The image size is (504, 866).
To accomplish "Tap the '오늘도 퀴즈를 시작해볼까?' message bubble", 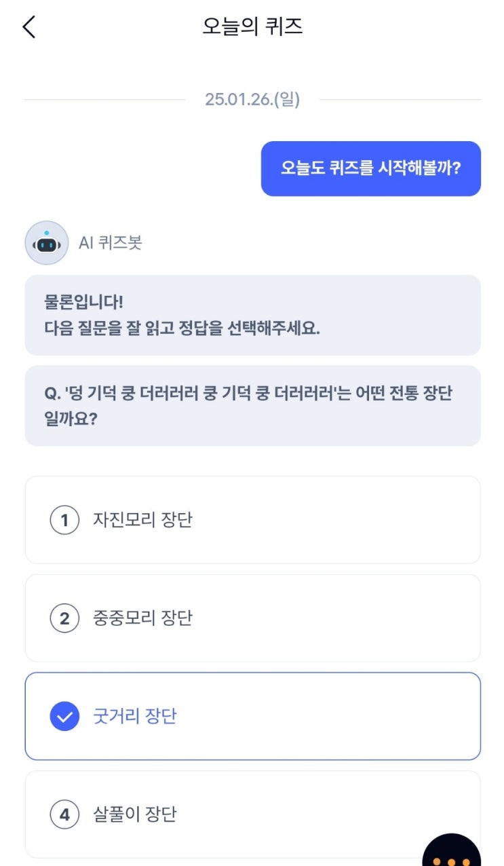I will coord(370,168).
